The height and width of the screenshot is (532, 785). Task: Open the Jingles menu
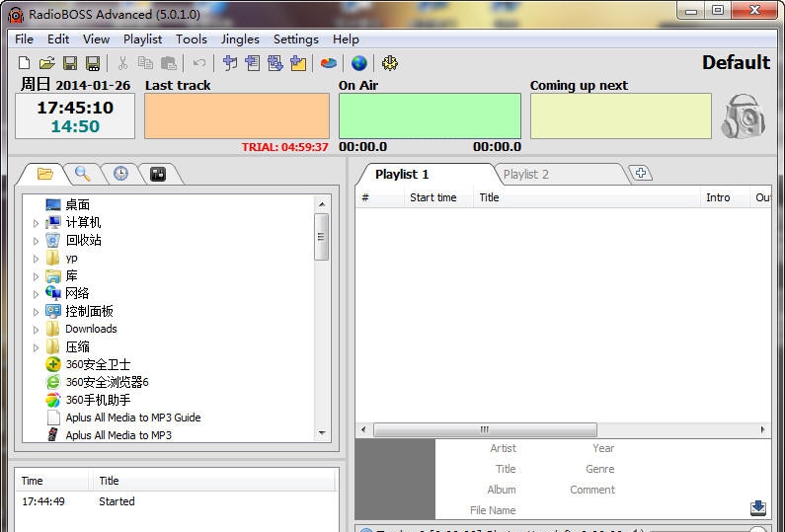pyautogui.click(x=240, y=39)
